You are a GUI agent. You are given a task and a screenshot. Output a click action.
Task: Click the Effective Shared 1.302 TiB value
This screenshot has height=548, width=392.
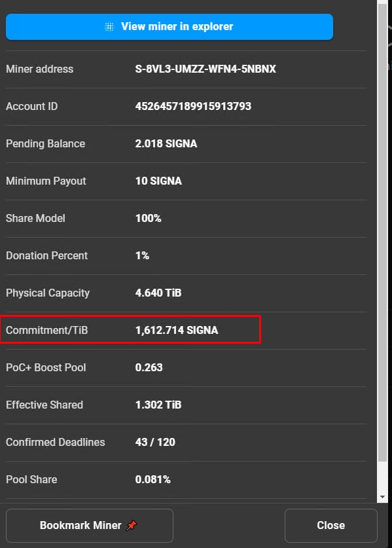[158, 405]
